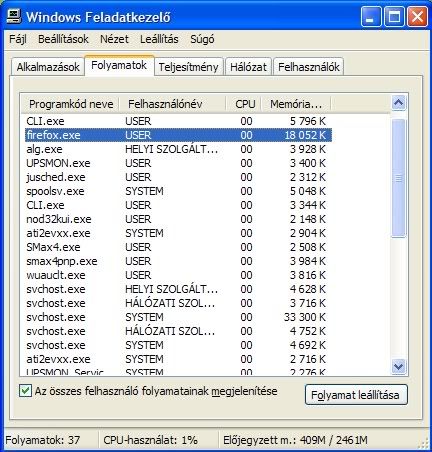Image resolution: width=432 pixels, height=452 pixels.
Task: Switch to the Alkalmazások tab
Action: tap(48, 67)
